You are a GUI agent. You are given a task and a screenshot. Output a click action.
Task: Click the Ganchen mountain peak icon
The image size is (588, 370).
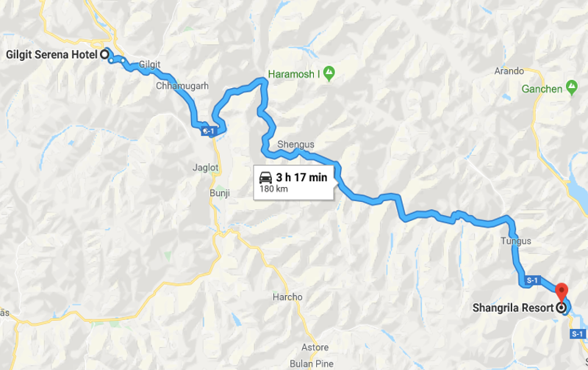pos(572,88)
